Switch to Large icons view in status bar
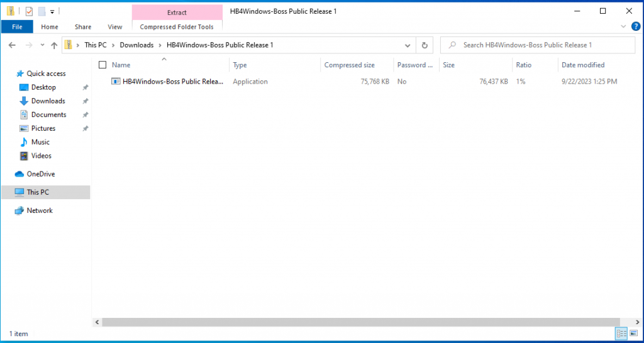 (x=633, y=334)
